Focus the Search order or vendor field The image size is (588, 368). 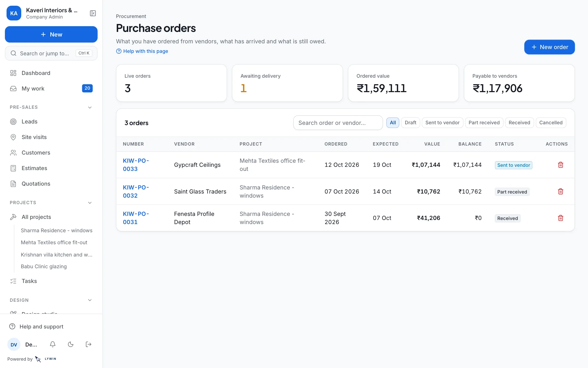coord(338,123)
